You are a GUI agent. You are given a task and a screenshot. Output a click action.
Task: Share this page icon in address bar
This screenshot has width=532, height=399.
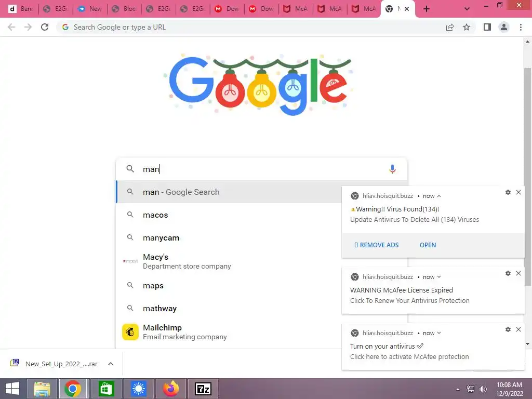pos(450,27)
